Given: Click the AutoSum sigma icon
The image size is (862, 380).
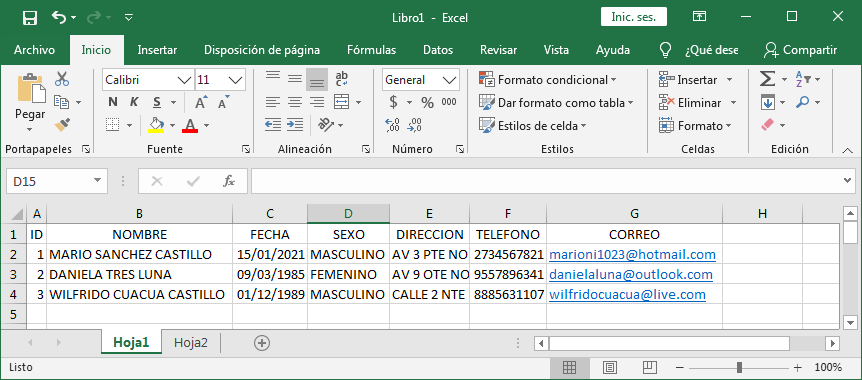Looking at the screenshot, I should tap(767, 80).
